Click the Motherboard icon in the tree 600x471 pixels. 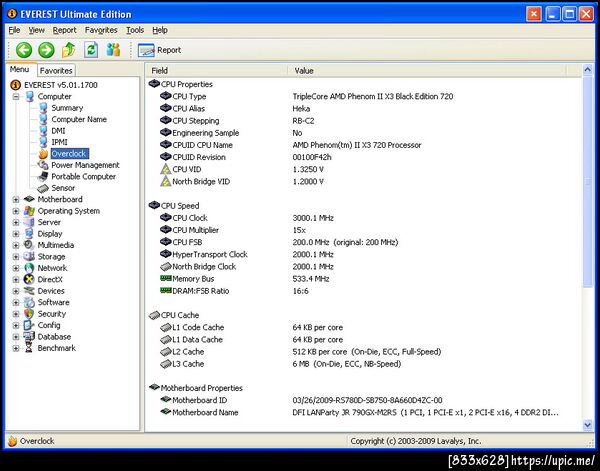coord(29,199)
